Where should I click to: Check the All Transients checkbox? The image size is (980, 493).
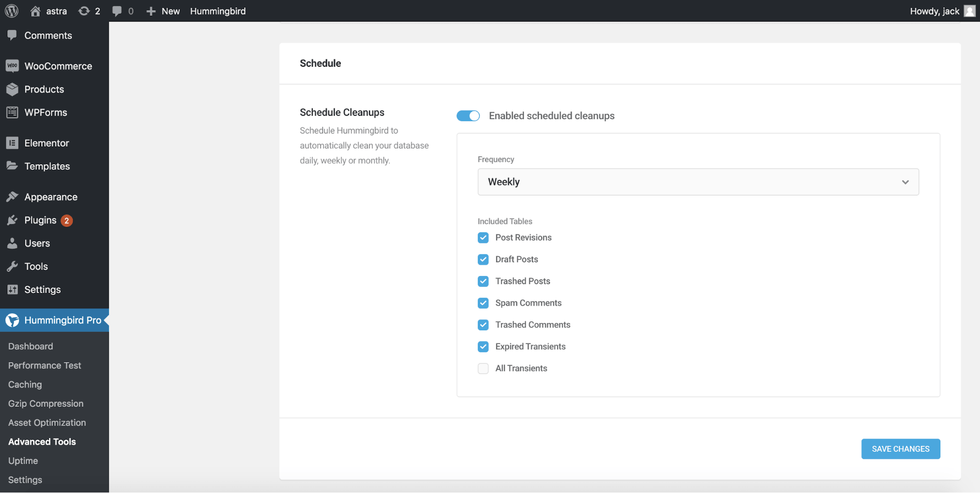point(483,368)
